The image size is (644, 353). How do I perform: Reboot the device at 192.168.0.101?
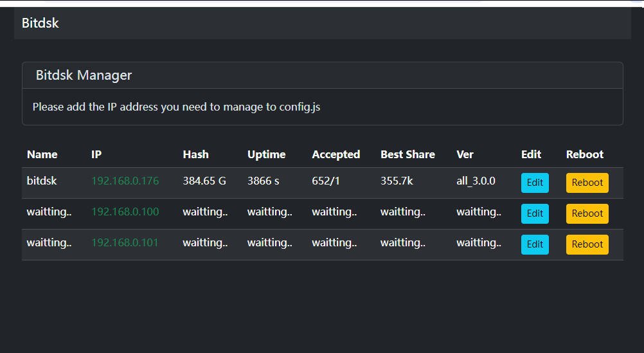pyautogui.click(x=587, y=244)
